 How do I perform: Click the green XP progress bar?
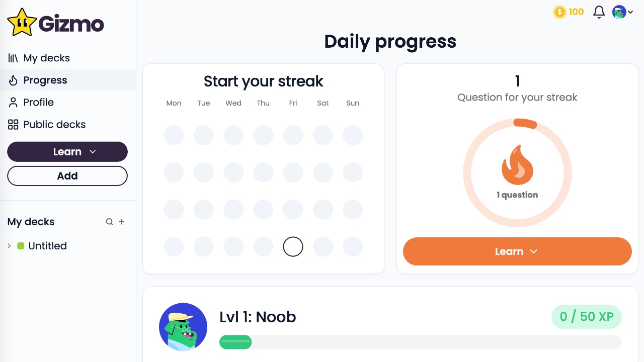(235, 342)
